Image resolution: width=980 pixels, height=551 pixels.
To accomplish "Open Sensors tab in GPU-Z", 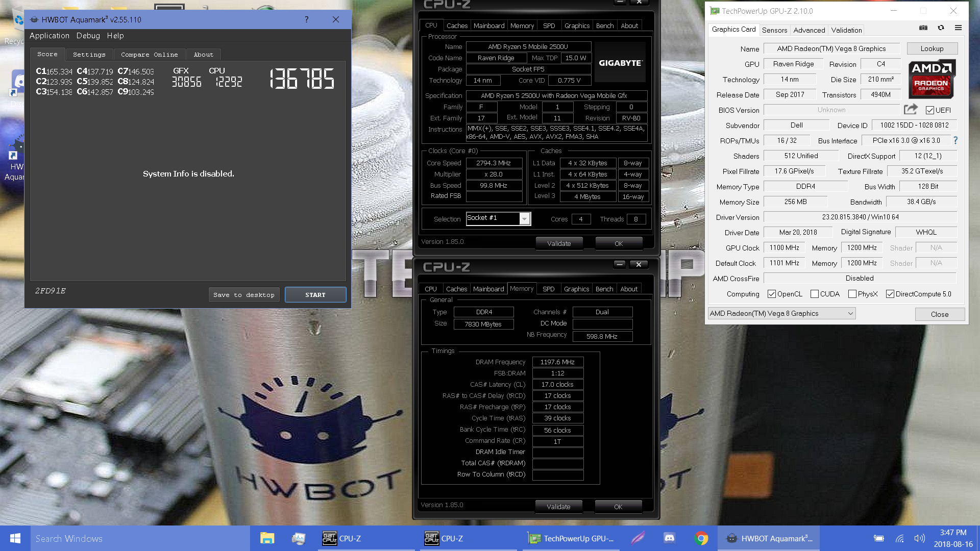I will point(774,30).
